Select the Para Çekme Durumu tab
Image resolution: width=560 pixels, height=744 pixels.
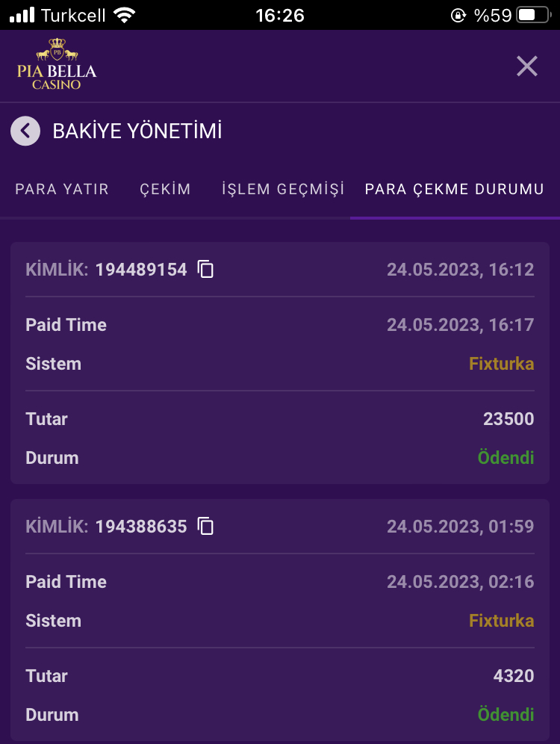click(x=454, y=190)
